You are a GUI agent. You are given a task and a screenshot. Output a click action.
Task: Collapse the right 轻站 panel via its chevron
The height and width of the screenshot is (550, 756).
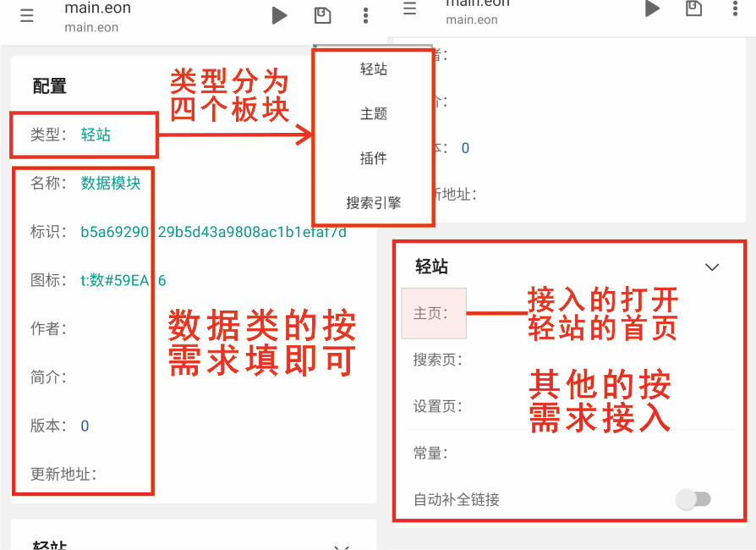point(712,266)
